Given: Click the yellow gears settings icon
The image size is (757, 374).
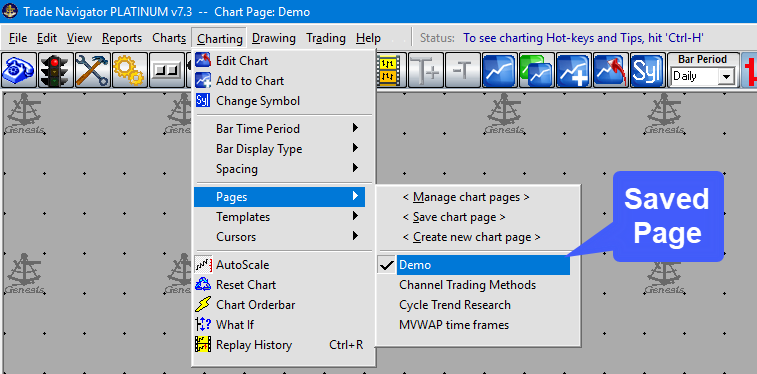Looking at the screenshot, I should (129, 70).
